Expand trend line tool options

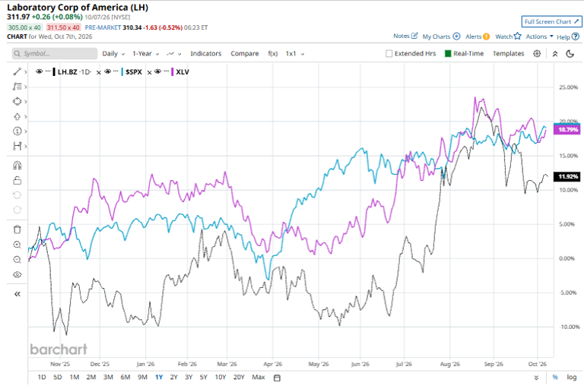pyautogui.click(x=26, y=72)
